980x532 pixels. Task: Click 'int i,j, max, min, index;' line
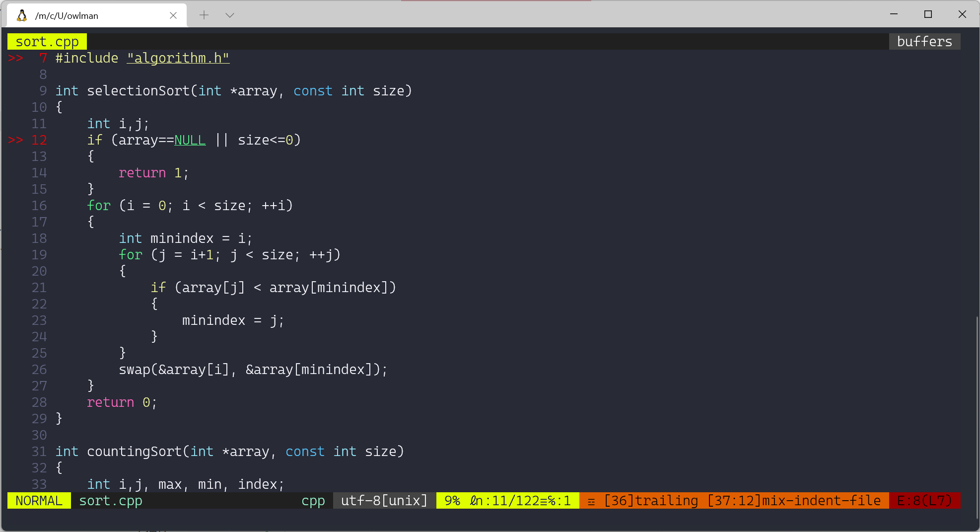coord(186,484)
